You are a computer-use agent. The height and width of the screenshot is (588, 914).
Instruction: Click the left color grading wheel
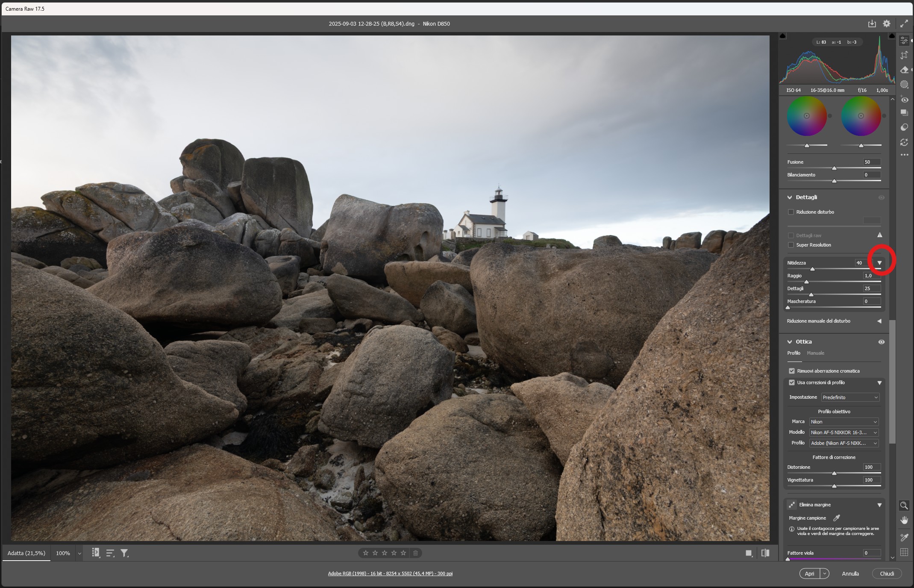click(x=807, y=116)
